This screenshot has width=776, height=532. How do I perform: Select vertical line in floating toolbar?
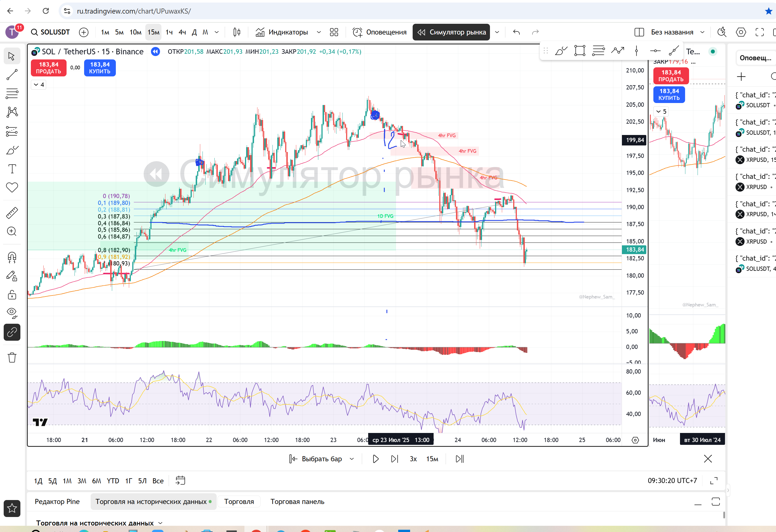pyautogui.click(x=636, y=51)
